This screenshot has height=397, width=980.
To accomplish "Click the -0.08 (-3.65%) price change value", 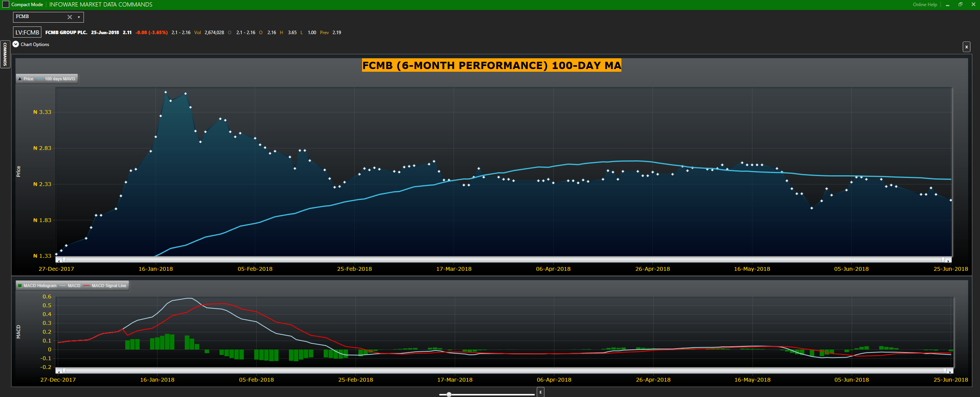I will [152, 33].
